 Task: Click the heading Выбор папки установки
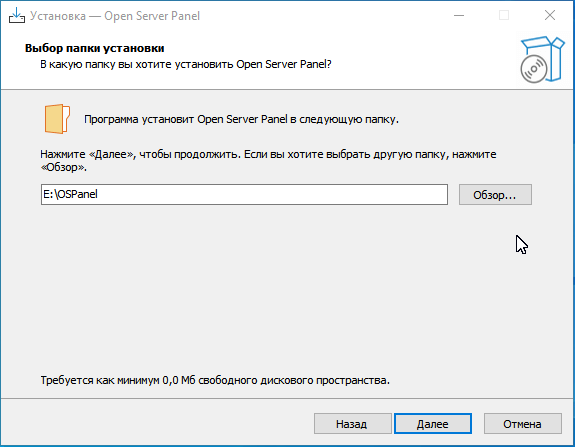[x=95, y=48]
